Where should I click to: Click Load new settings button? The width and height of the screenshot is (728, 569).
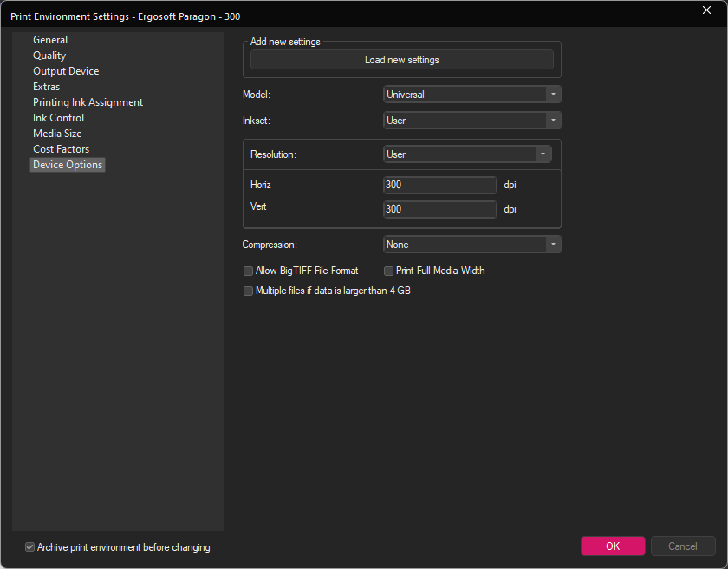click(x=401, y=60)
